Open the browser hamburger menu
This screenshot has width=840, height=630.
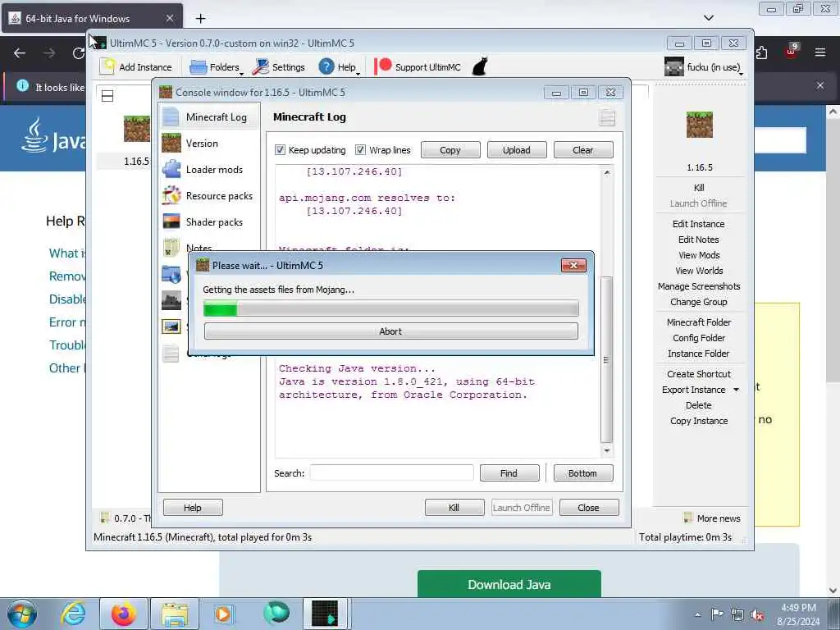[x=819, y=52]
